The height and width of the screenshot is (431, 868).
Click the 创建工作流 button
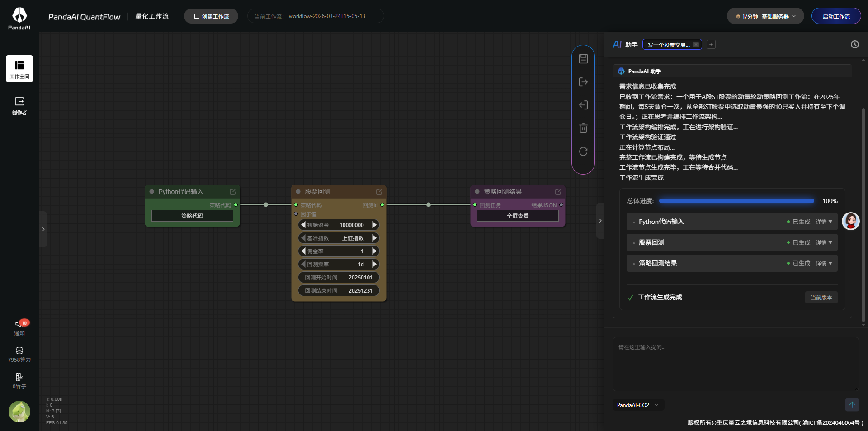[x=211, y=16]
